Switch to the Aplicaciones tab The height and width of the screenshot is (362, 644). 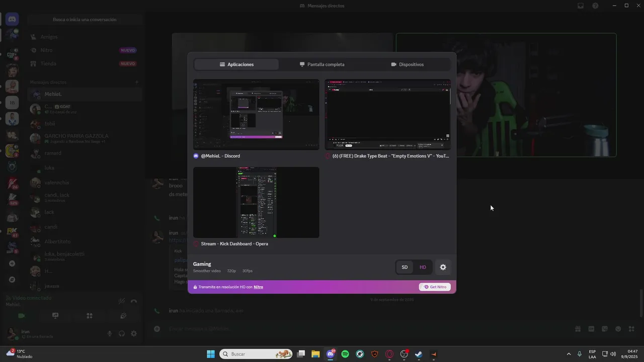click(236, 64)
